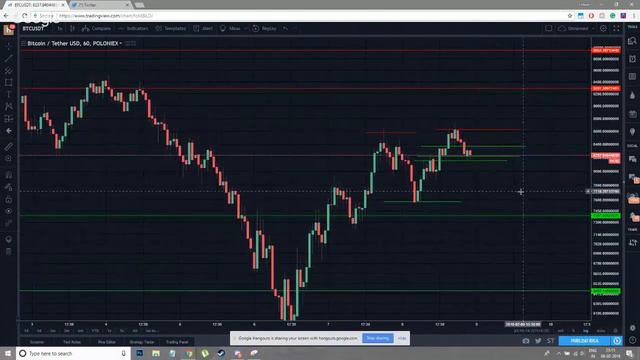Click the Alert button
The width and height of the screenshot is (640, 360).
(x=203, y=29)
